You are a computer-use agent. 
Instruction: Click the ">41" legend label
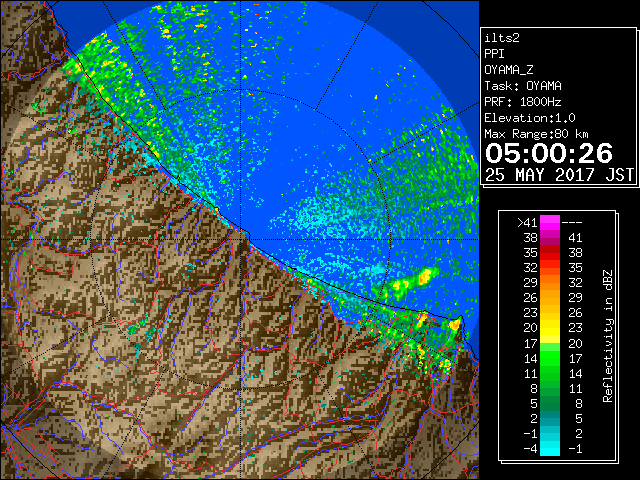pos(527,223)
